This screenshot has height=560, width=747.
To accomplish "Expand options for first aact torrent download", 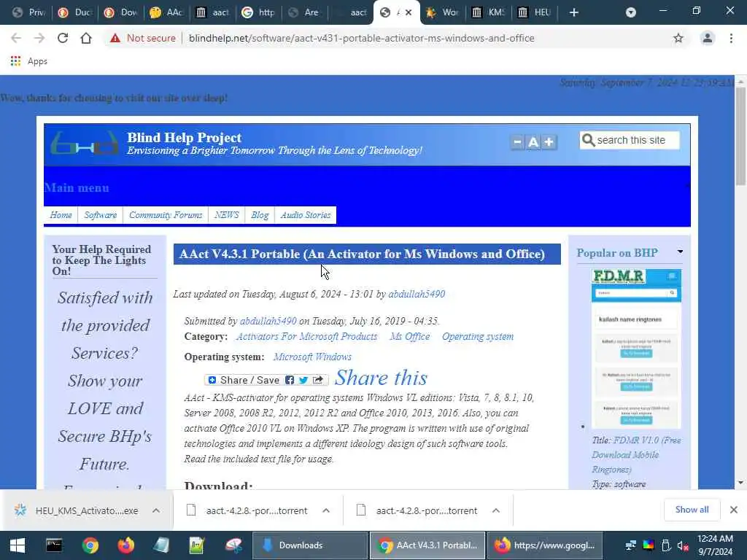I will tap(326, 510).
